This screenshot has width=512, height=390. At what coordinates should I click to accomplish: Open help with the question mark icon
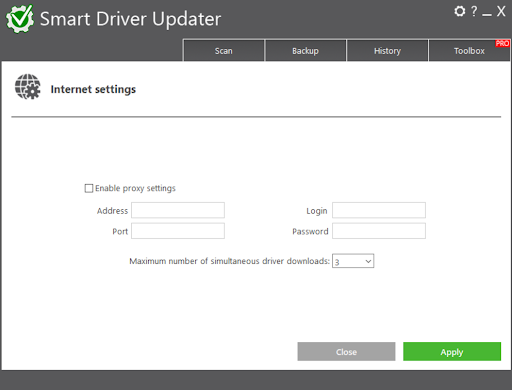(x=474, y=11)
